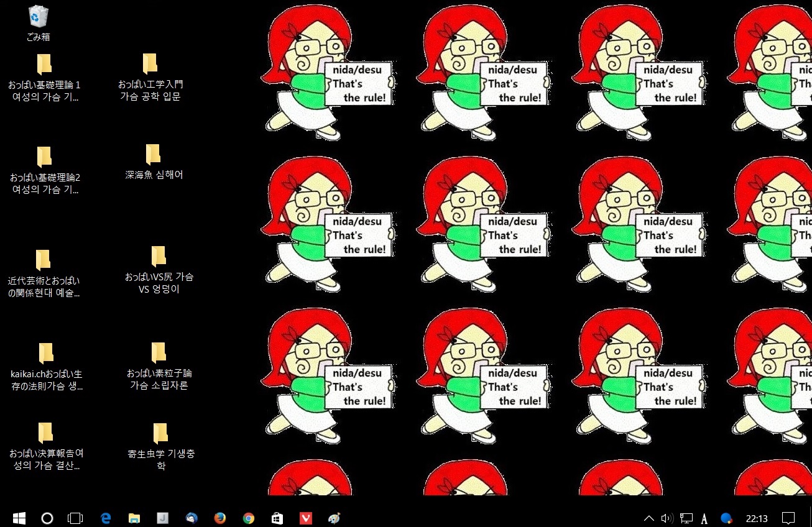The height and width of the screenshot is (527, 812).
Task: Launch Google Chrome from the taskbar
Action: [249, 518]
